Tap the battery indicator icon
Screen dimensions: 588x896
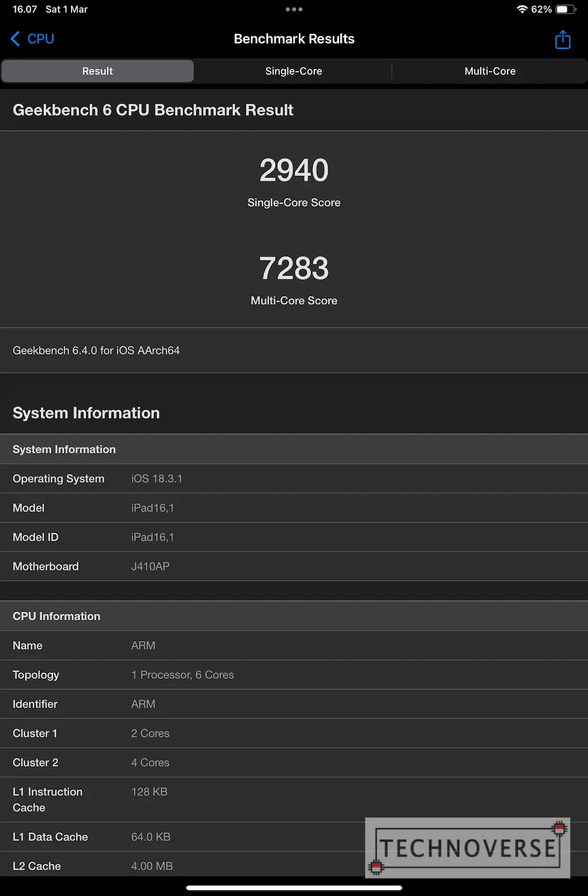coord(566,9)
